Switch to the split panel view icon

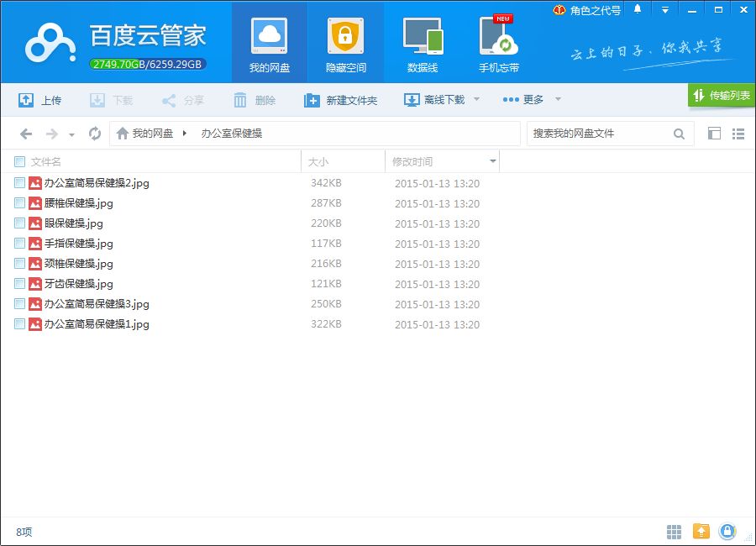click(x=714, y=134)
